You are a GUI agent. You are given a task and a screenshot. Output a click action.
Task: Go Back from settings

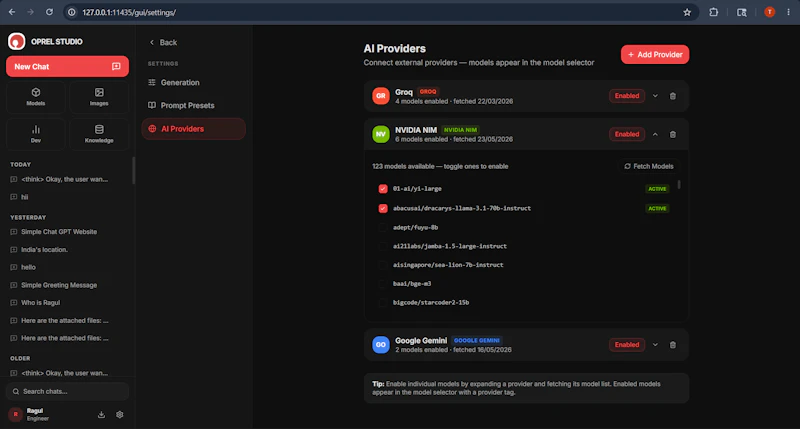(x=163, y=42)
